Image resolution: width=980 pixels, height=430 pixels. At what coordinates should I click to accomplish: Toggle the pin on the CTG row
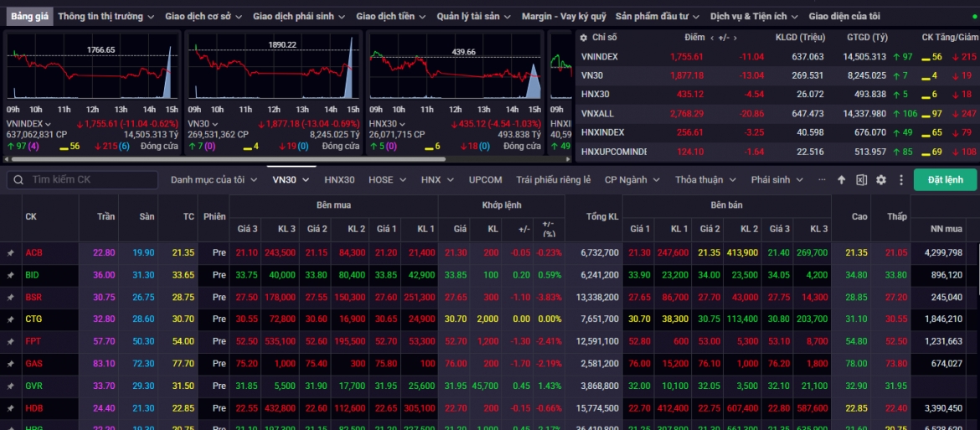pyautogui.click(x=10, y=319)
